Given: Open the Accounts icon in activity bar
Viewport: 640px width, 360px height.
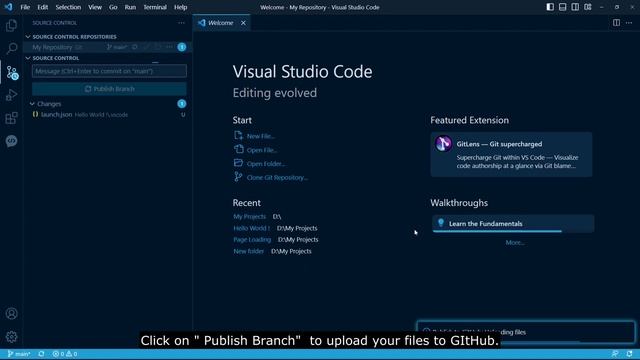Looking at the screenshot, I should coord(11,313).
